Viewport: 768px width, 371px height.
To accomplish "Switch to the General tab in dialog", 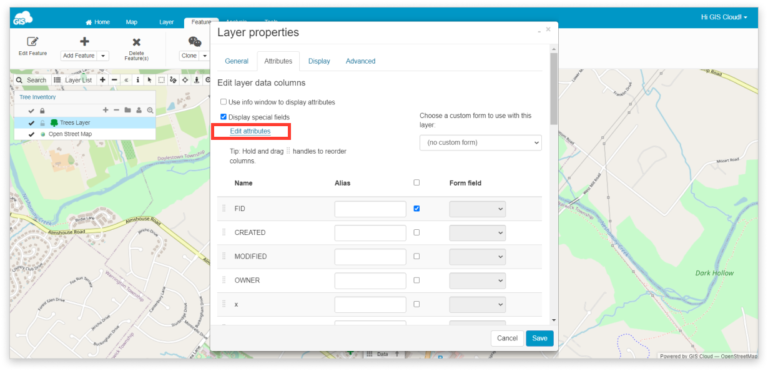I will (237, 61).
